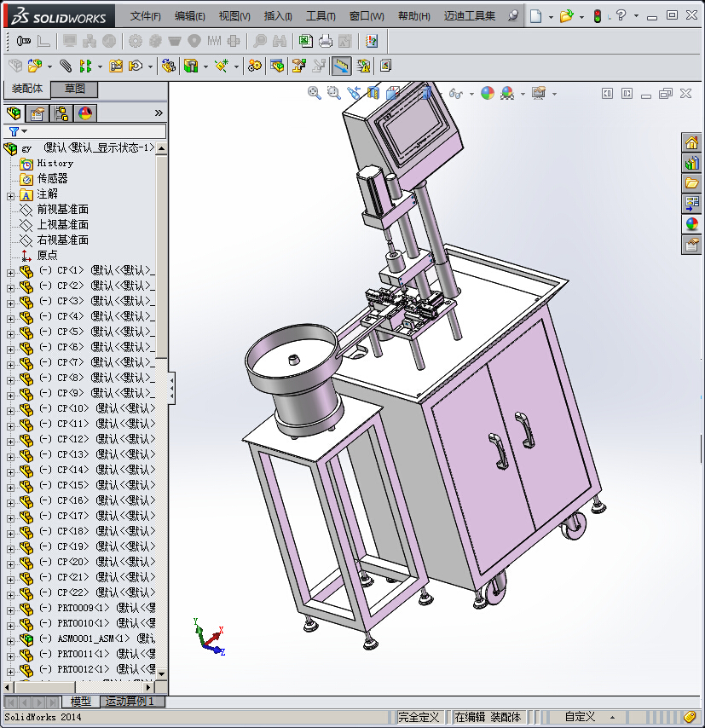Open the Apply Scene dropdown arrow
Screen dimensions: 705x728
click(x=523, y=94)
